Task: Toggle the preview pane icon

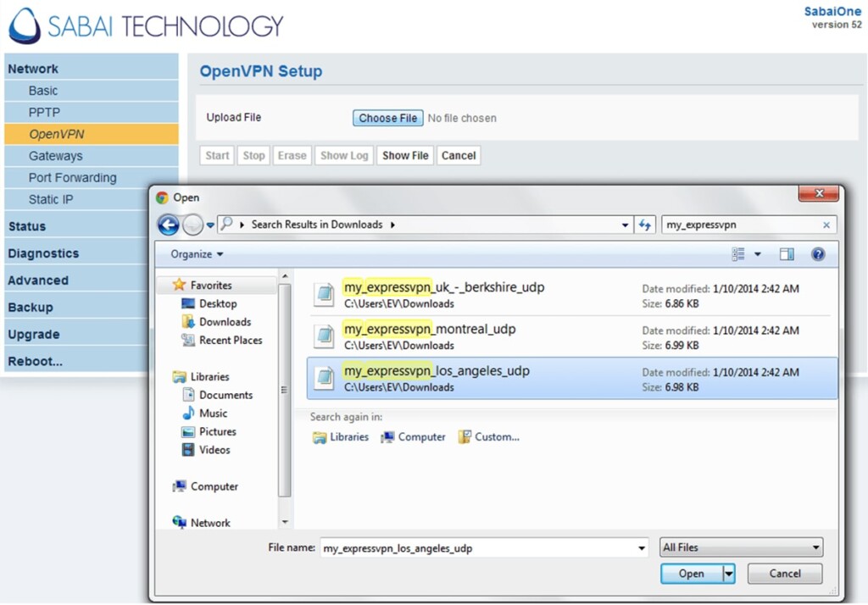Action: coord(787,254)
